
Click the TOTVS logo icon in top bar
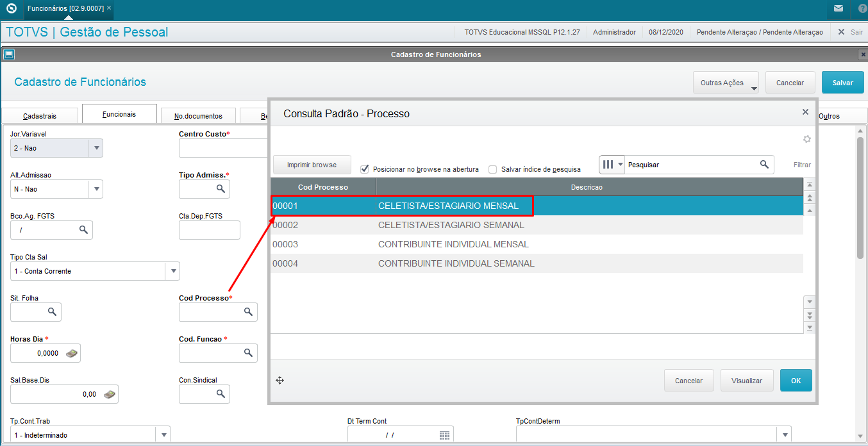pos(11,9)
